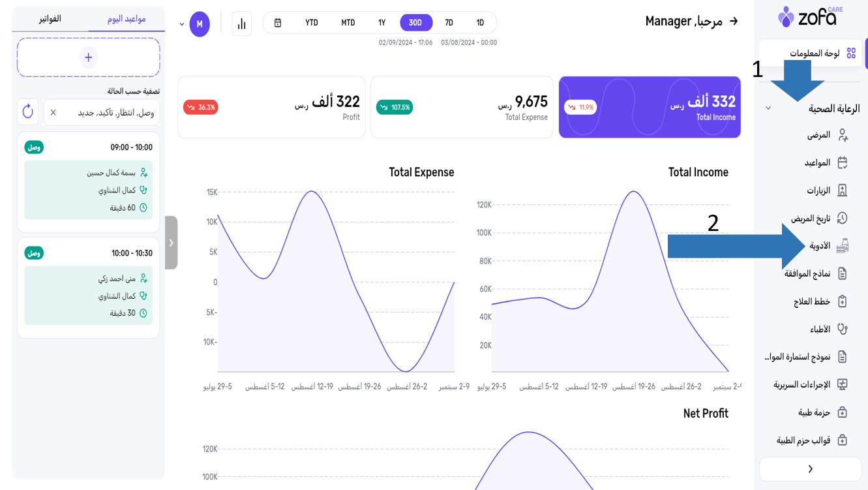Collapse the الرعاية الصحية sidebar section
Image resolution: width=868 pixels, height=490 pixels.
(x=768, y=108)
